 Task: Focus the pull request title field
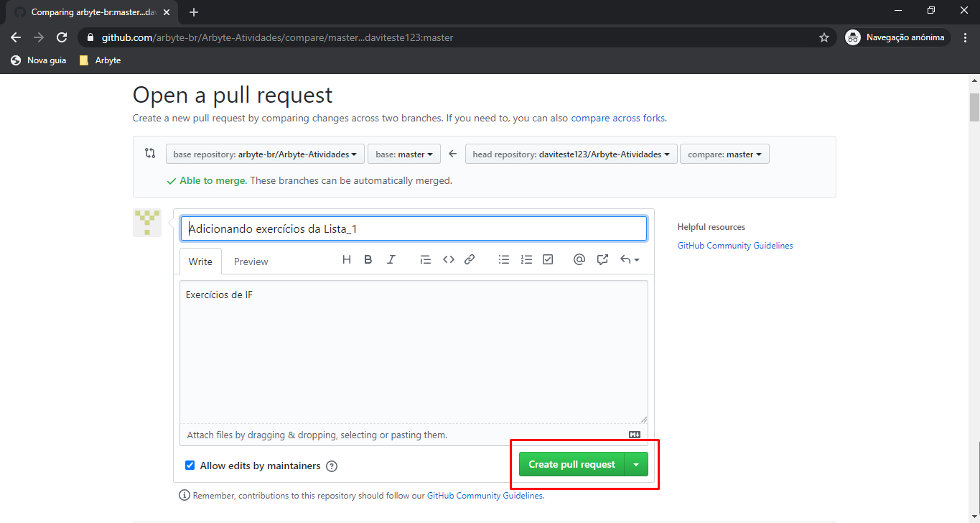(414, 228)
